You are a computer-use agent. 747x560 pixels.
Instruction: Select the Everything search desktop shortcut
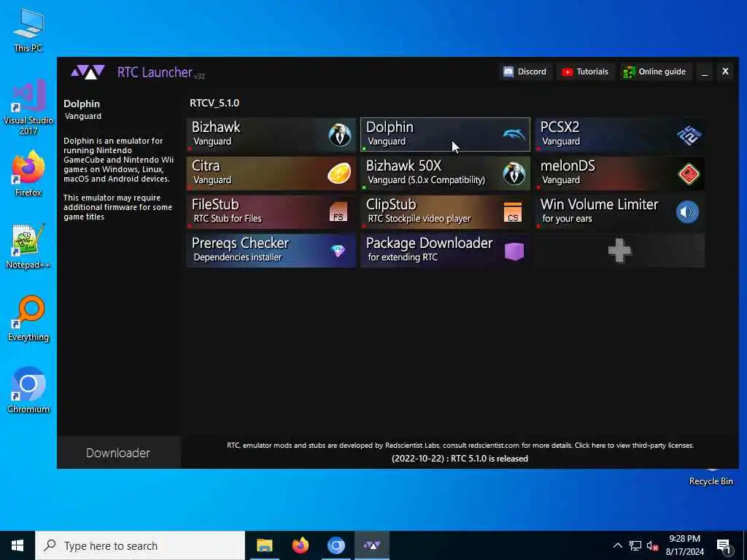[x=28, y=319]
